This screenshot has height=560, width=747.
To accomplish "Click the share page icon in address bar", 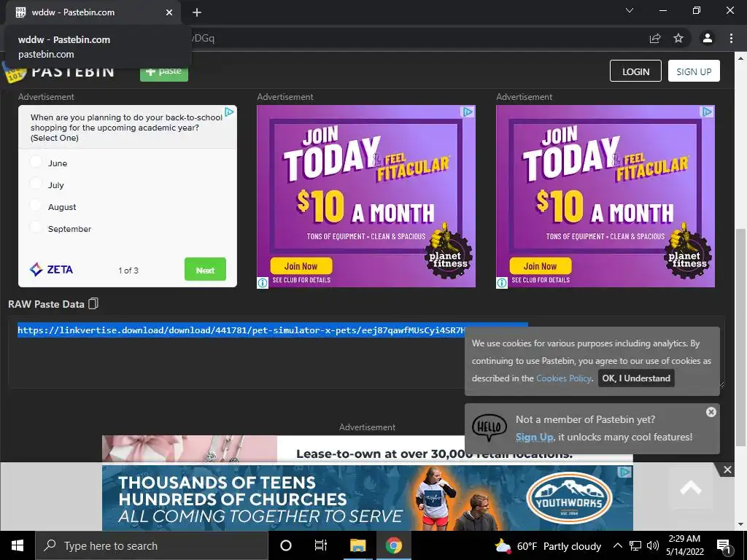I will coord(655,39).
